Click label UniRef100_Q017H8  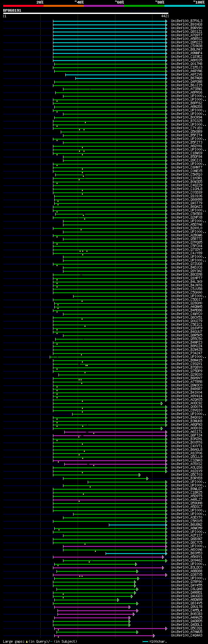(187, 64)
